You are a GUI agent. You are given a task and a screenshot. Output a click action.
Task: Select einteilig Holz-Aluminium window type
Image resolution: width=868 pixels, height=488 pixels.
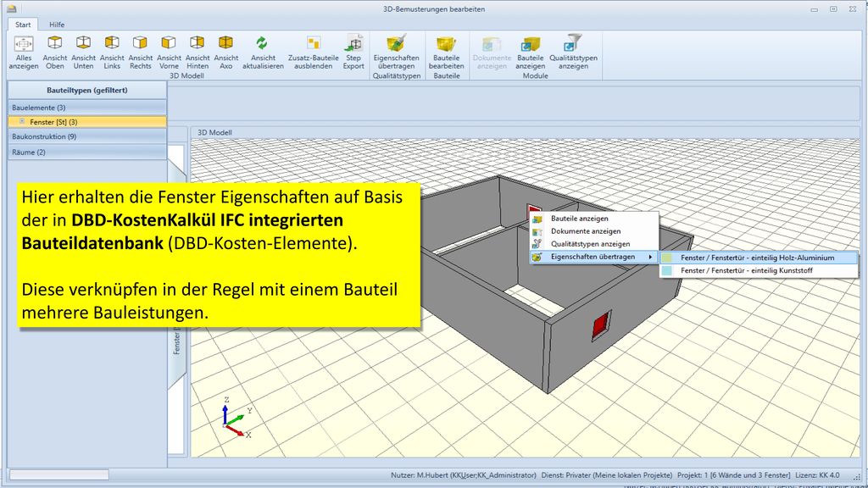[x=759, y=258]
